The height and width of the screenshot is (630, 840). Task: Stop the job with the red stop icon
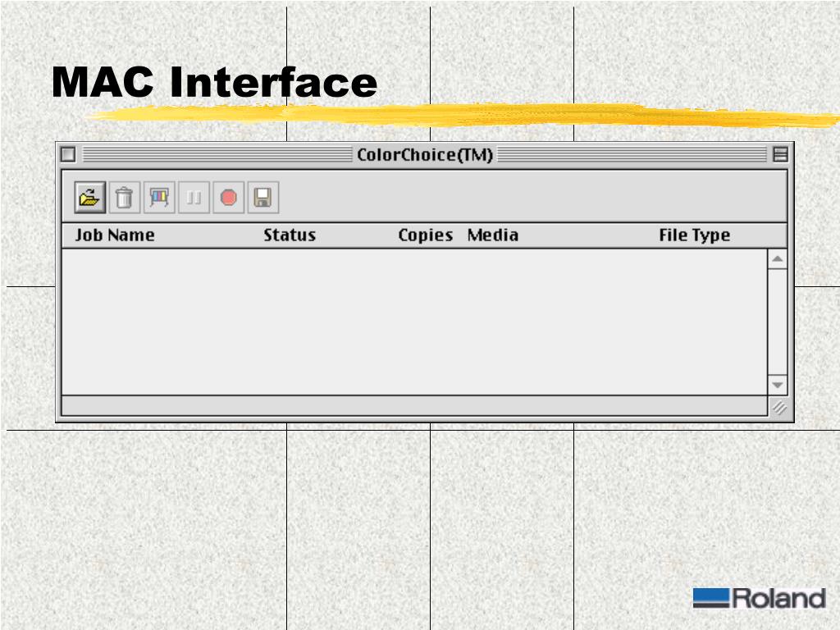[x=228, y=198]
